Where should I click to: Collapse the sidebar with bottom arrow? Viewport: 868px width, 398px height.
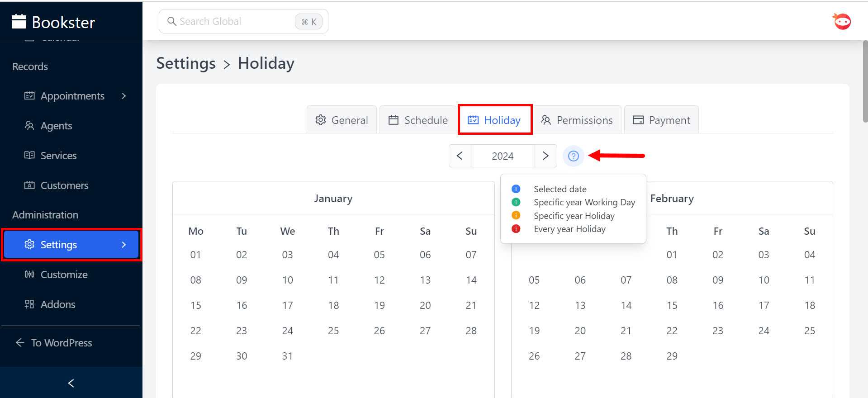71,383
